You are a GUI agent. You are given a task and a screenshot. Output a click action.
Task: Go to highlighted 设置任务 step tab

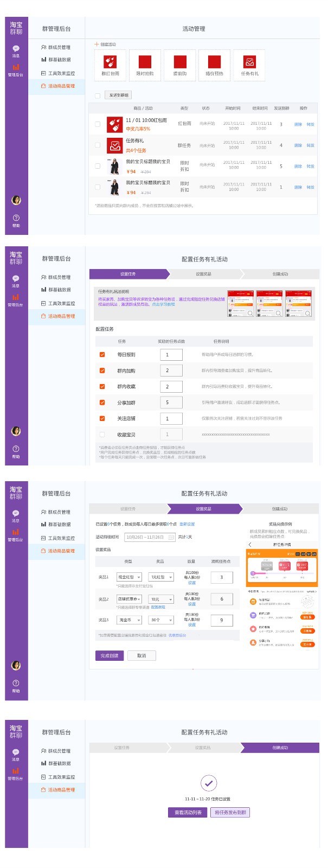[x=128, y=274]
